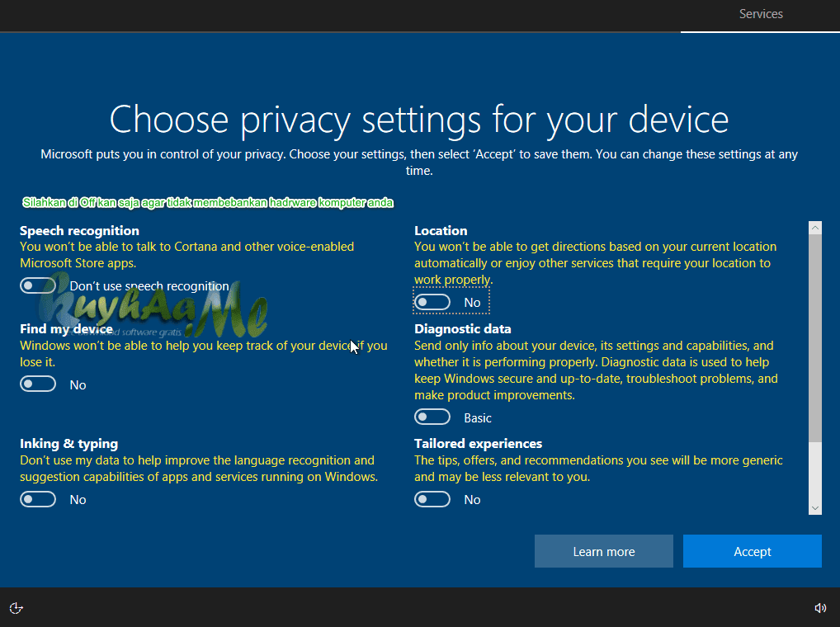Enable the Tailored experiences toggle
This screenshot has height=627, width=840.
click(432, 498)
